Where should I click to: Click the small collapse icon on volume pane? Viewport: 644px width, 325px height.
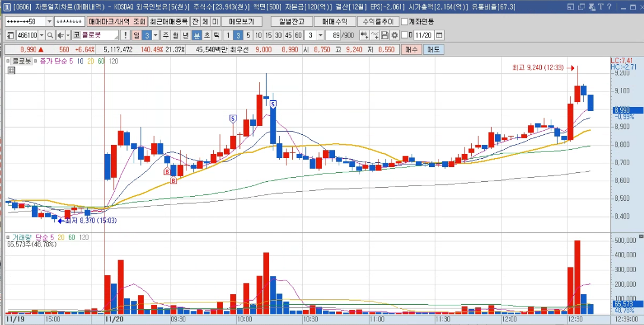(x=641, y=237)
